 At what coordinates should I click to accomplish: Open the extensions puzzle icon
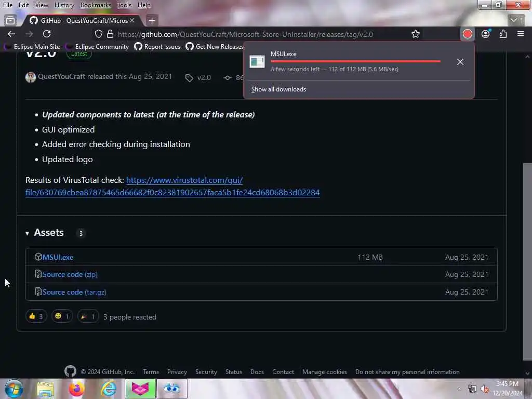503,34
